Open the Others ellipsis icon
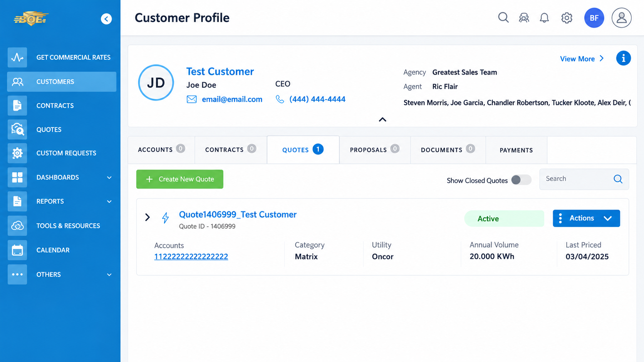 (x=17, y=274)
